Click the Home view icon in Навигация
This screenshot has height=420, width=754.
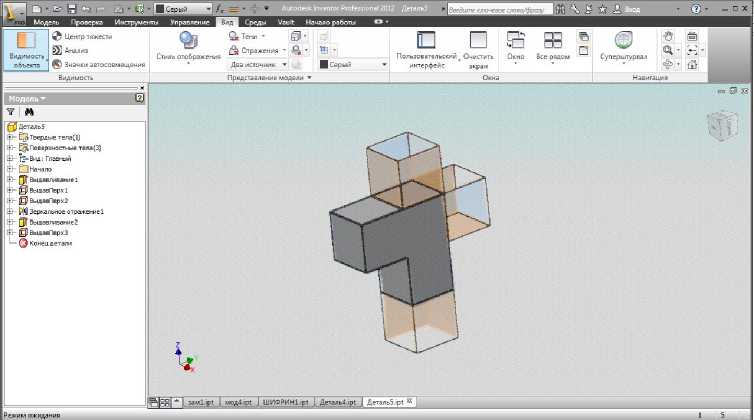(x=692, y=64)
